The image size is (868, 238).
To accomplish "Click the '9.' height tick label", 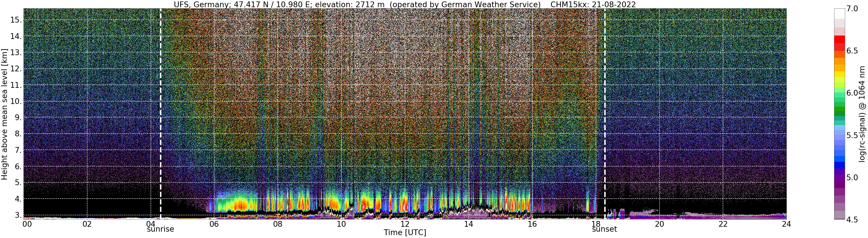I will tap(18, 118).
